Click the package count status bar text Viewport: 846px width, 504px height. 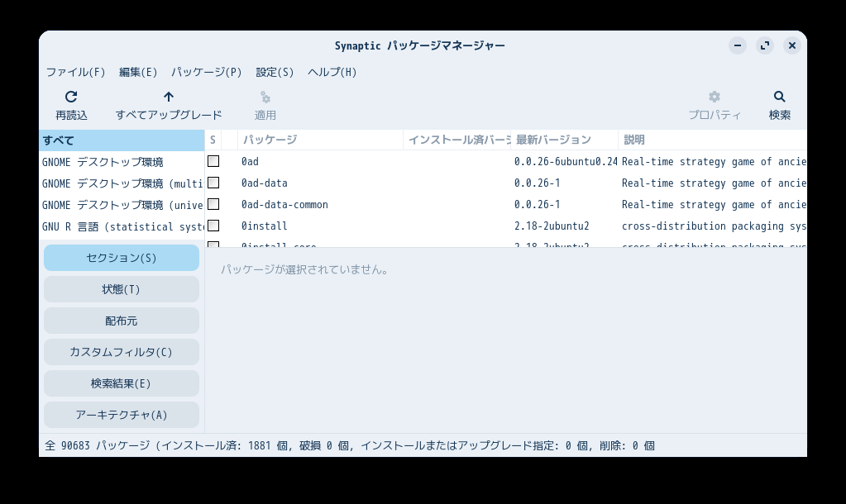coord(350,446)
